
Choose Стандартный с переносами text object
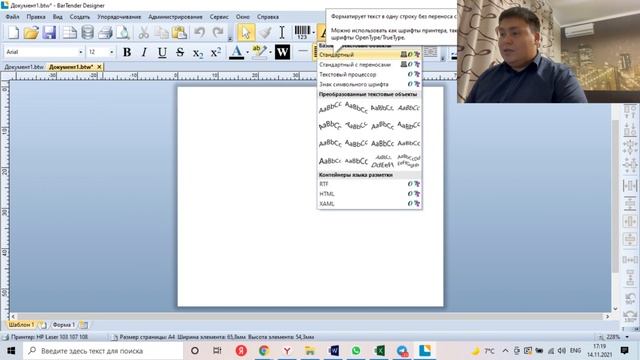click(369, 64)
